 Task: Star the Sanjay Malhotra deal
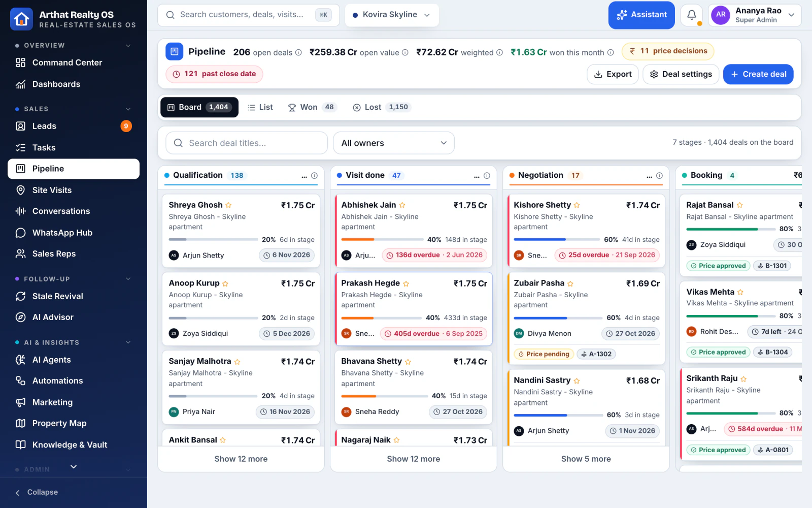tap(237, 362)
